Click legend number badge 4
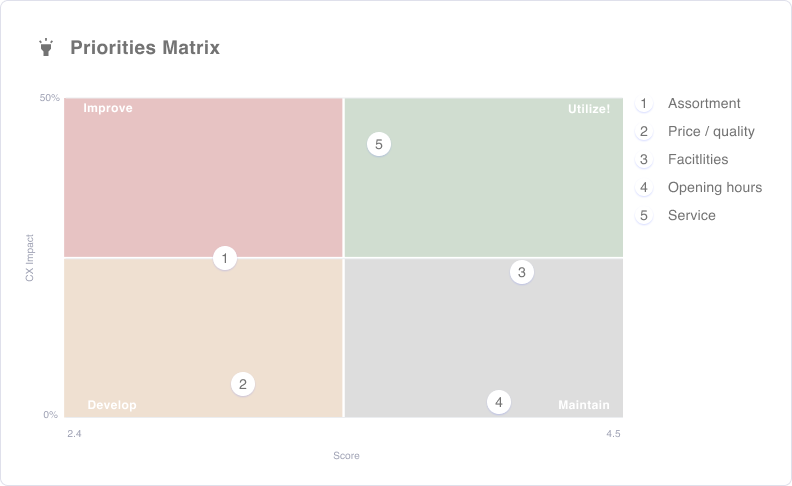This screenshot has height=486, width=792. pyautogui.click(x=644, y=187)
